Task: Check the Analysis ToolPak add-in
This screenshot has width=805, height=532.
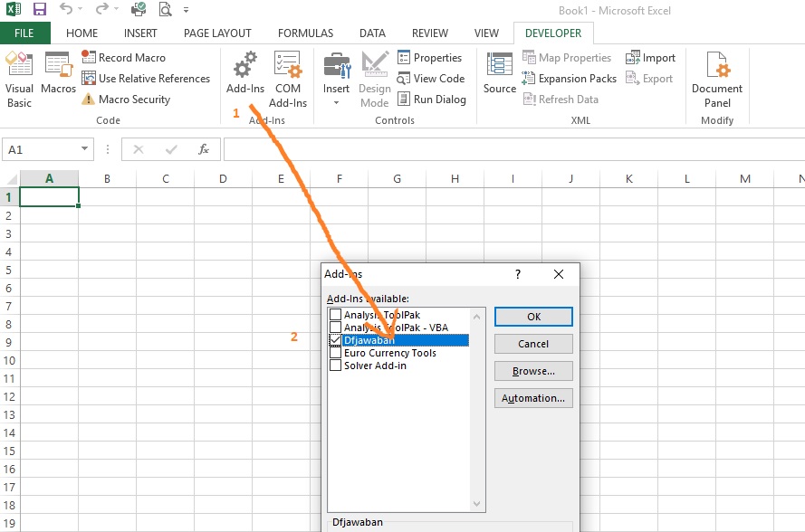Action: [336, 315]
